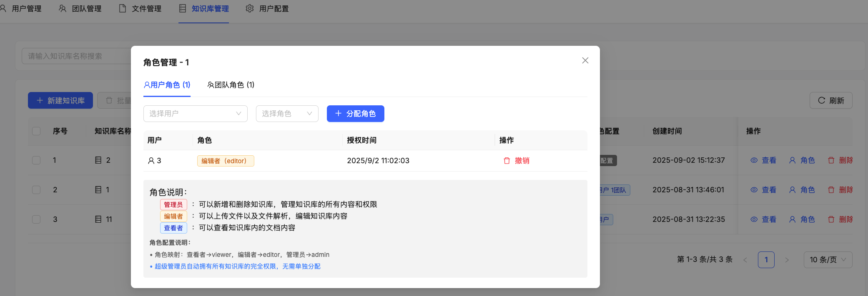868x296 pixels.
Task: Close the role management dialog
Action: click(x=585, y=61)
